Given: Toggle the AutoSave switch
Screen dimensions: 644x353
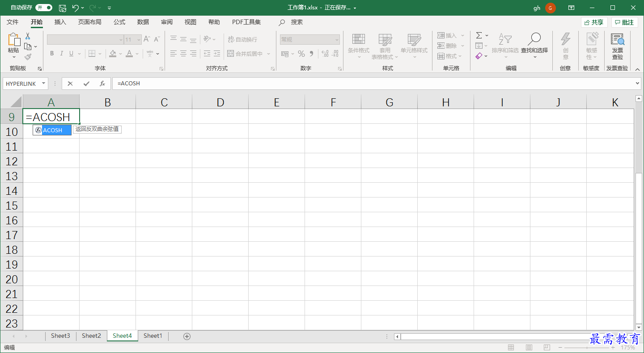Looking at the screenshot, I should tap(44, 8).
